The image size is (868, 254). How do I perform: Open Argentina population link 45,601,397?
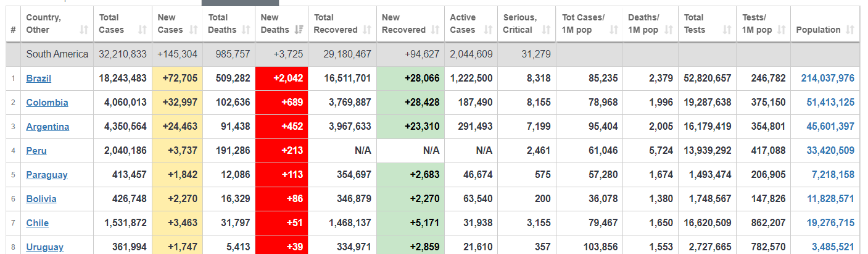[830, 127]
